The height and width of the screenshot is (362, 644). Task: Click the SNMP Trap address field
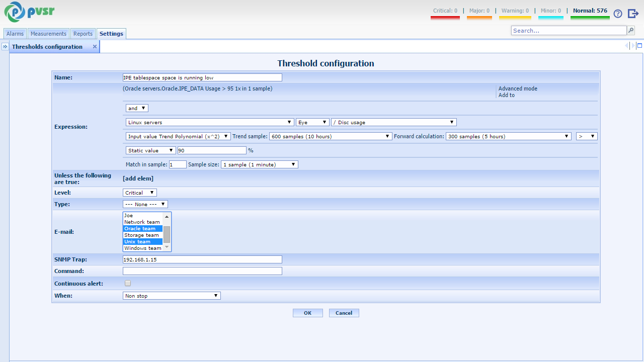point(202,259)
